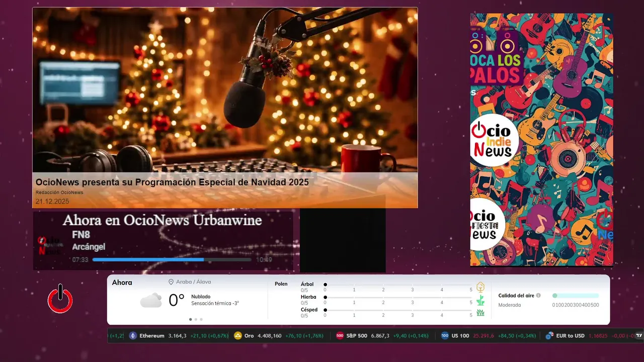Click the Ocio Indie News circle logo
644x362 pixels.
494,140
